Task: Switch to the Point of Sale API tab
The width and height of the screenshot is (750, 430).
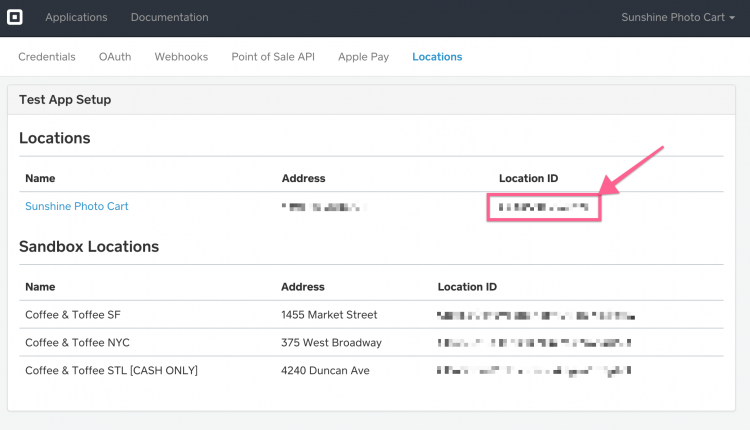Action: (x=273, y=57)
